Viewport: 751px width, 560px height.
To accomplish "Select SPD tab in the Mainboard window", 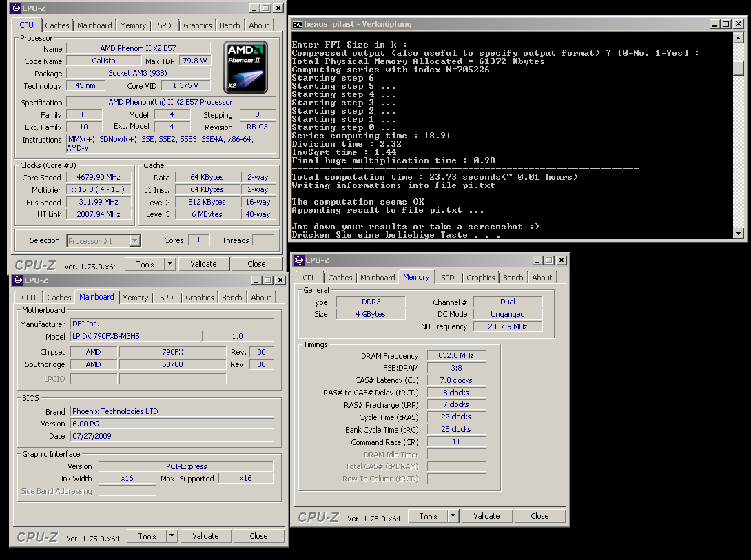I will tap(166, 298).
